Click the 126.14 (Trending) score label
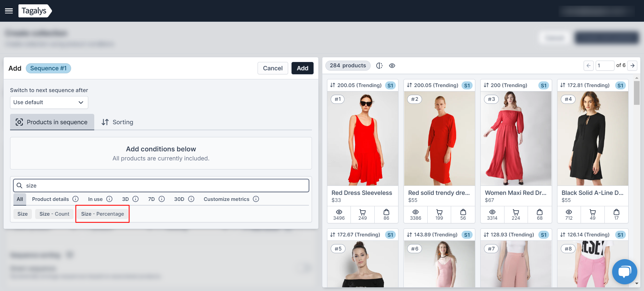Screen dimensions: 644x291 589,235
